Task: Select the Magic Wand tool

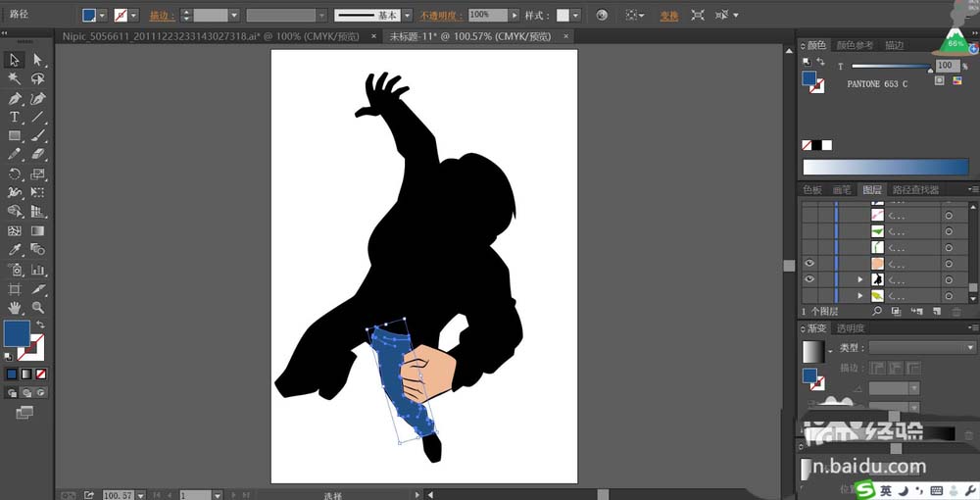Action: [x=15, y=78]
